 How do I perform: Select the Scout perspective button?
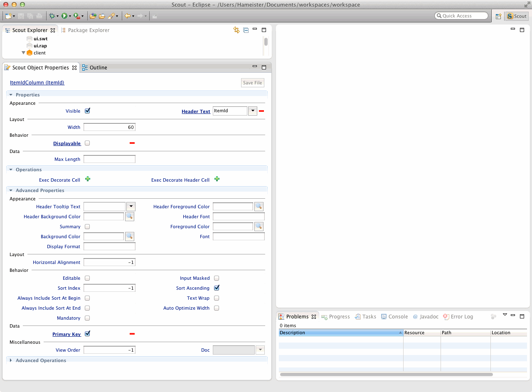(517, 16)
